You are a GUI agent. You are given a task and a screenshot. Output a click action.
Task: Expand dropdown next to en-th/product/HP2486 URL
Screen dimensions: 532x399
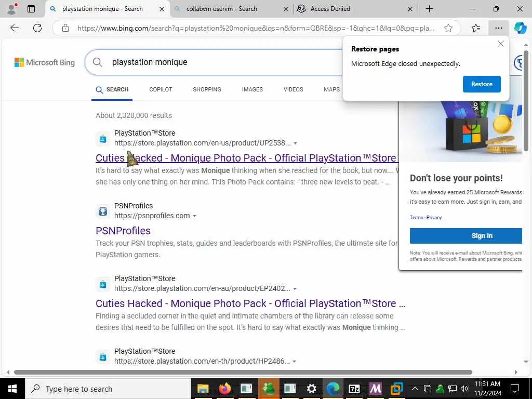pos(294,362)
